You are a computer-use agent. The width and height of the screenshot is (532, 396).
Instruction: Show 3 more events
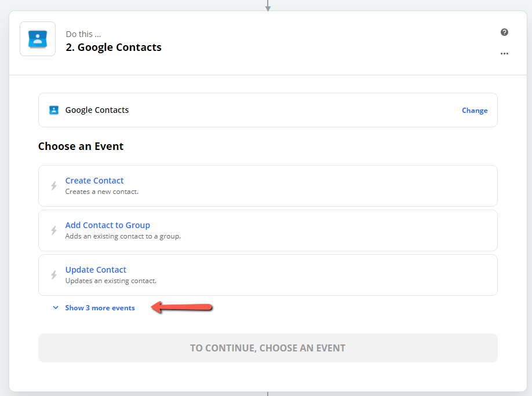point(100,308)
